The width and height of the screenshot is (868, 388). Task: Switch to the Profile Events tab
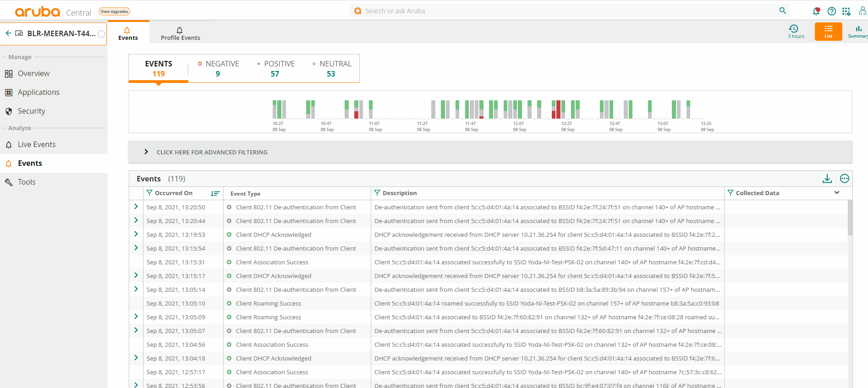[180, 33]
